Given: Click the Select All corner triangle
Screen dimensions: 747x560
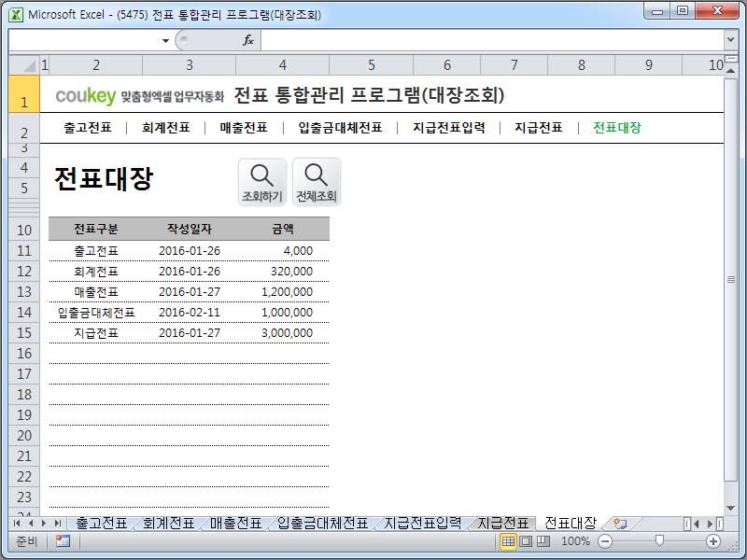Looking at the screenshot, I should (24, 64).
